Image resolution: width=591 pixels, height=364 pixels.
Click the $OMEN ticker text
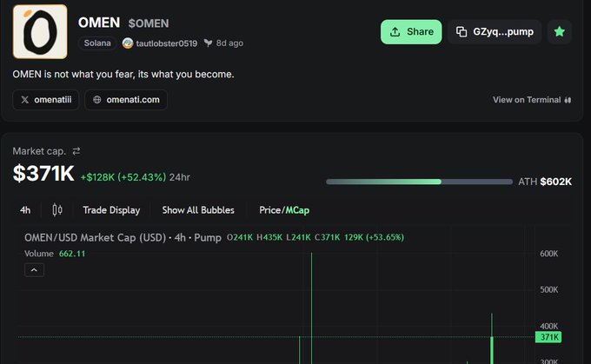pos(149,23)
